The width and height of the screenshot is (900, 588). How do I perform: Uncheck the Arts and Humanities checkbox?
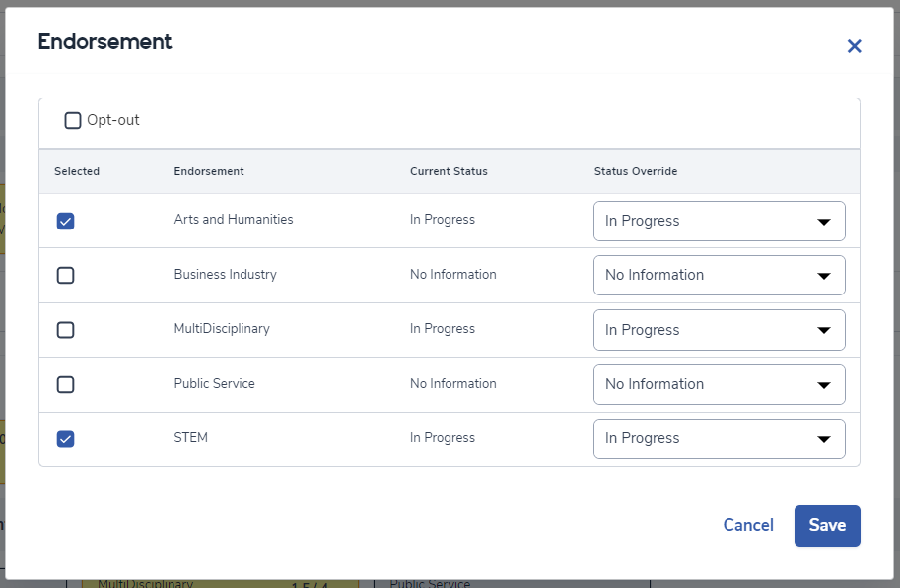point(66,221)
